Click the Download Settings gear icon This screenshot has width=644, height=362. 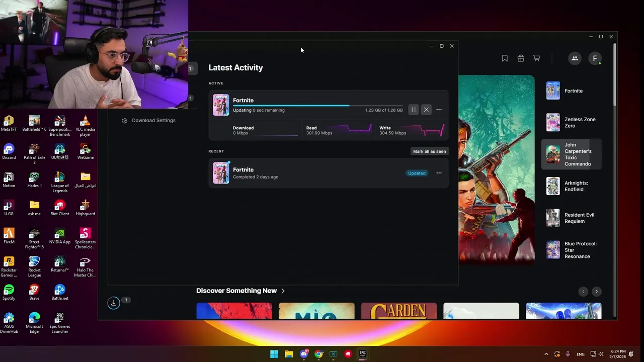pos(125,121)
